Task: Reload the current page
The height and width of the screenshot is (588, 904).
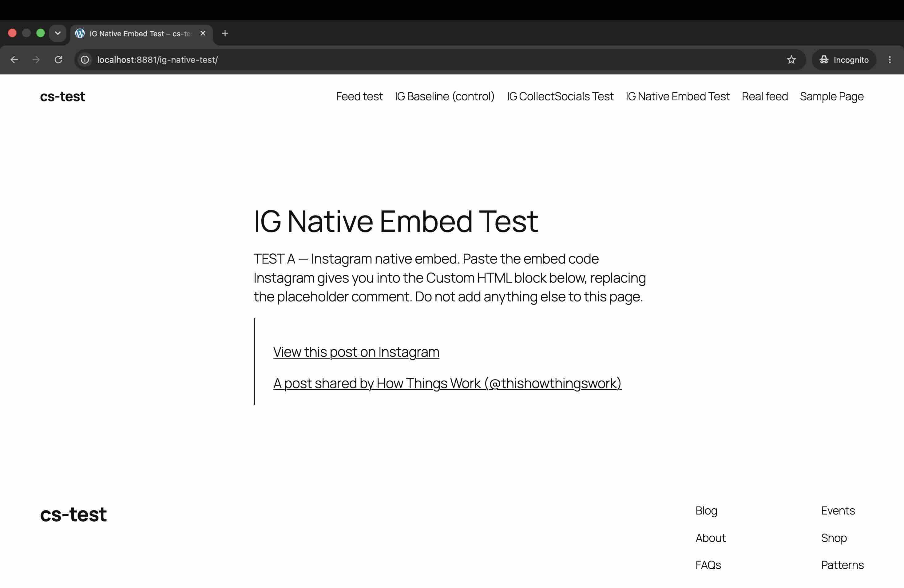Action: pos(58,60)
